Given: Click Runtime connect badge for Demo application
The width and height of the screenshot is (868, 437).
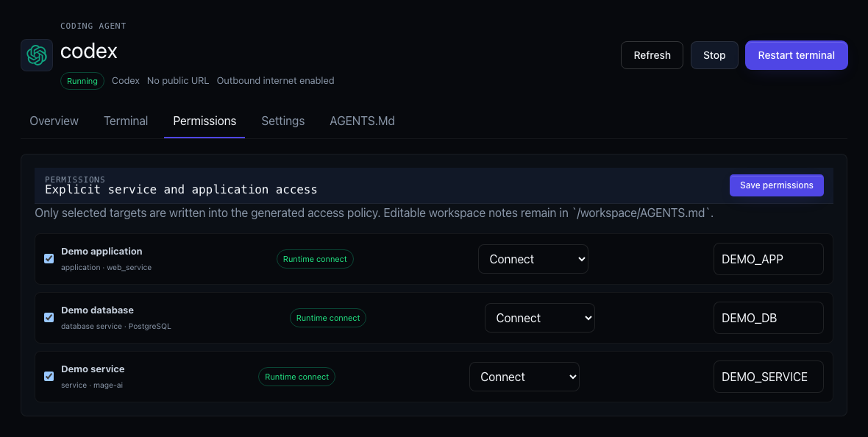Looking at the screenshot, I should click(315, 259).
